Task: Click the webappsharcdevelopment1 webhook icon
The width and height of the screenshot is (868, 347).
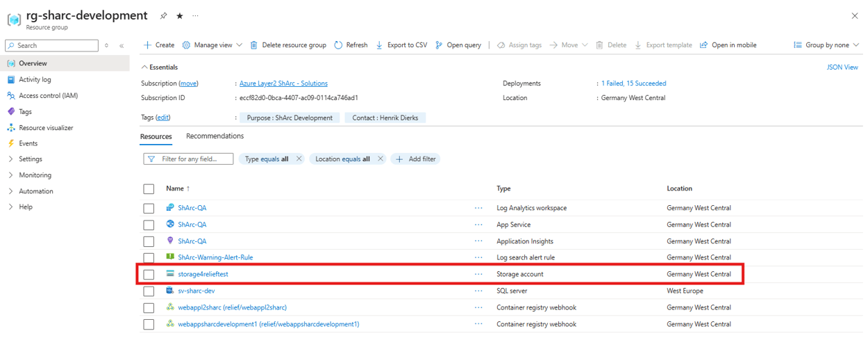Action: point(170,324)
